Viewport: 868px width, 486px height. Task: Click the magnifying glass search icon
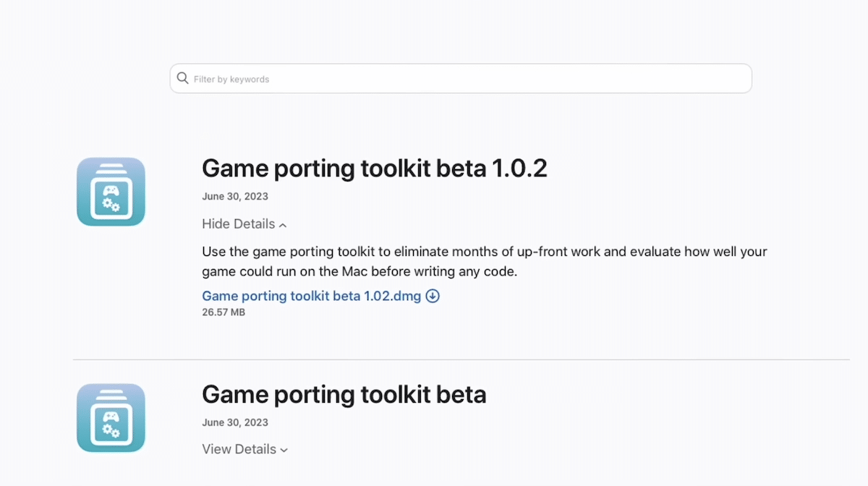tap(183, 78)
